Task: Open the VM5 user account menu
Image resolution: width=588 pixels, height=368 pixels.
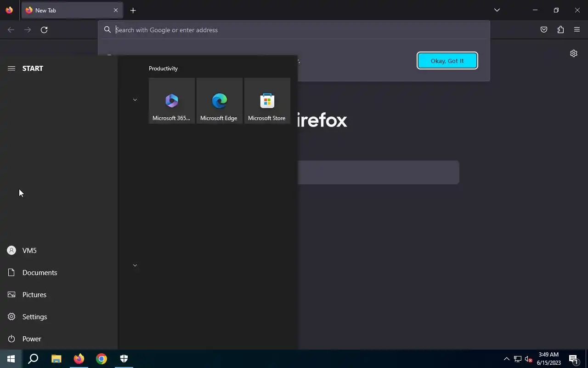Action: click(59, 250)
